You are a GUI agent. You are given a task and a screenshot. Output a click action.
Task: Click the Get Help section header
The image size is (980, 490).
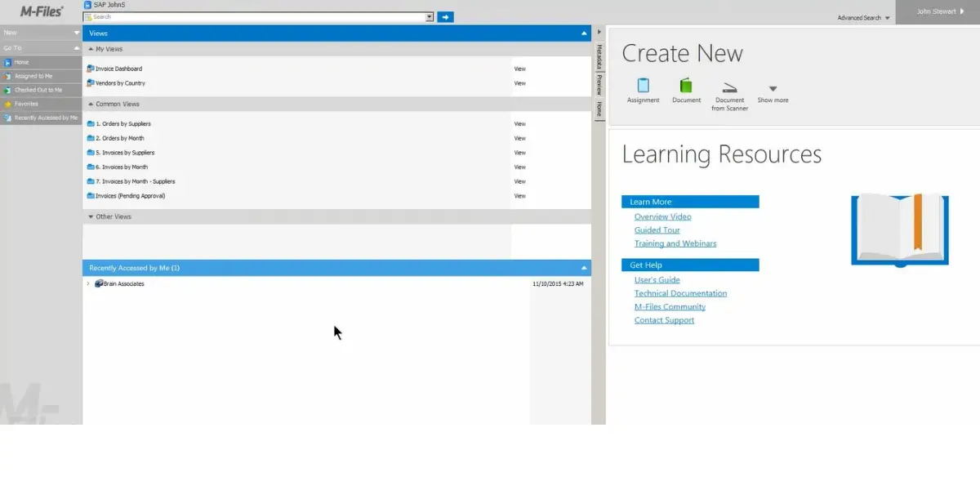click(690, 265)
